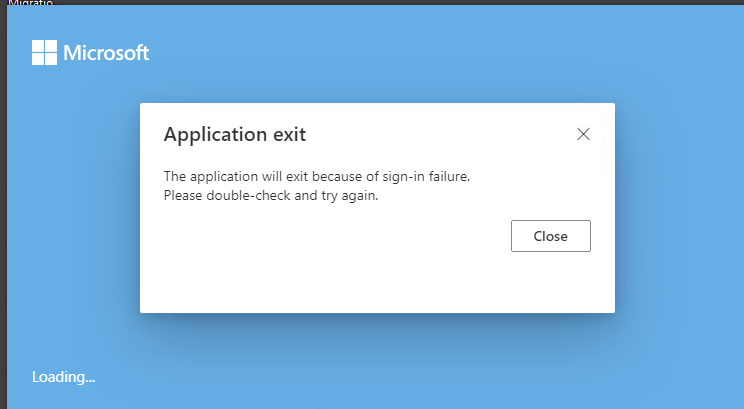744x409 pixels.
Task: Click the sign-in failure message line
Action: coord(316,176)
